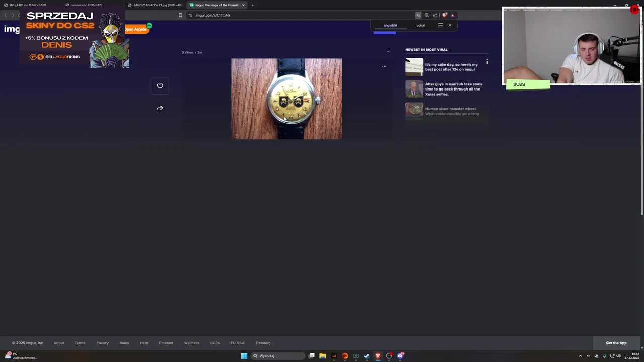Open the watch image
The width and height of the screenshot is (644, 362).
coord(286,99)
